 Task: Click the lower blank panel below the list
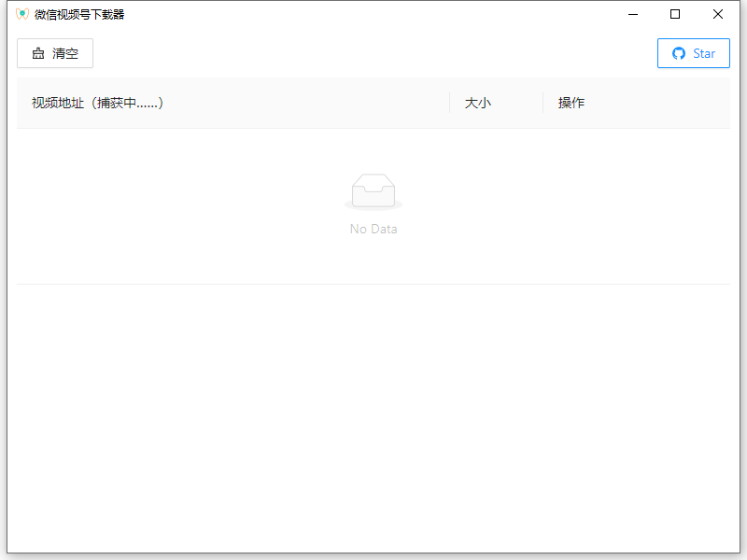[x=373, y=411]
